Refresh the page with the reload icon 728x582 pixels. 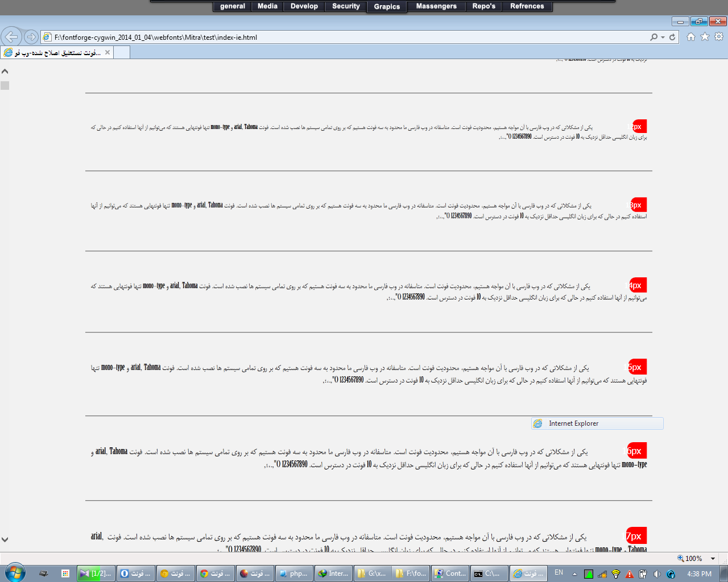click(x=672, y=37)
